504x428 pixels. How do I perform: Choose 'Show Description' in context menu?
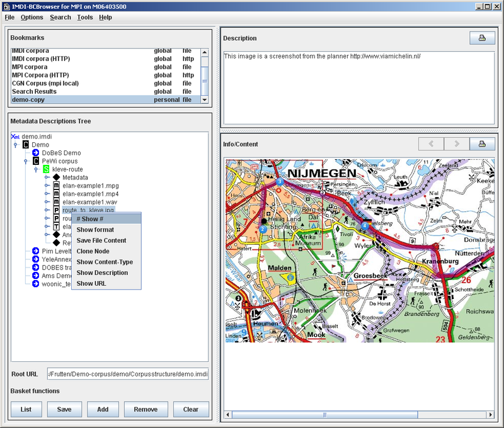(106, 273)
